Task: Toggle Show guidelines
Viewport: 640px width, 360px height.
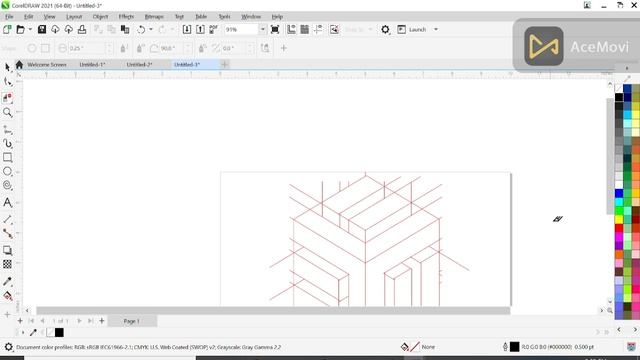Action: pos(318,29)
